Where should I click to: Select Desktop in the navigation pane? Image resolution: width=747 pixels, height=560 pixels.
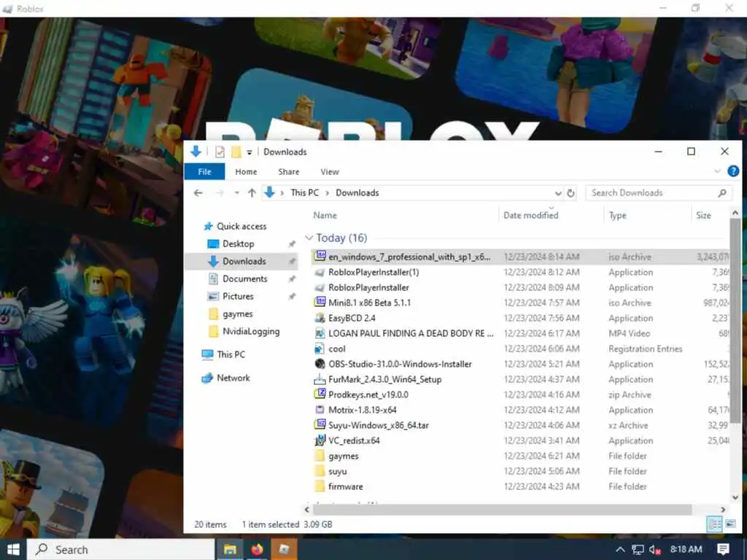(239, 244)
